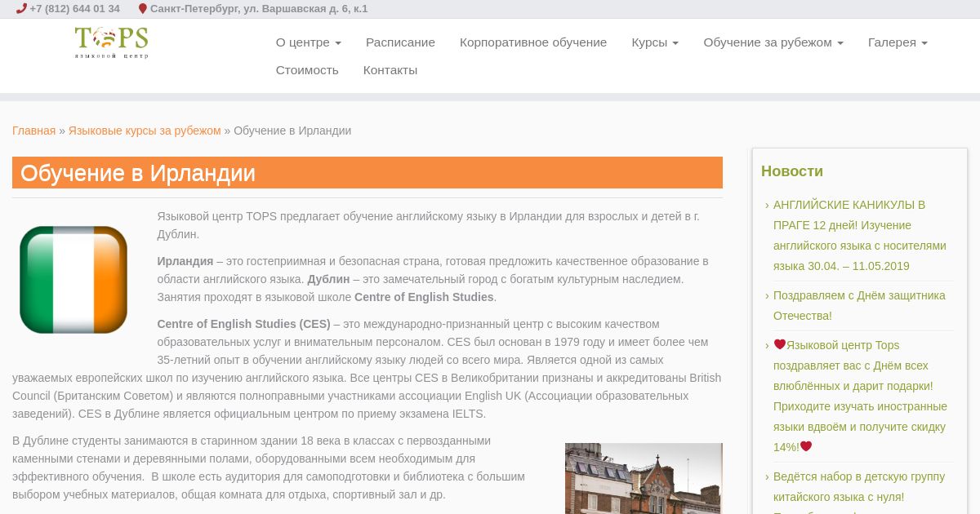Image resolution: width=980 pixels, height=514 pixels.
Task: Click the phone handset icon
Action: tap(21, 8)
